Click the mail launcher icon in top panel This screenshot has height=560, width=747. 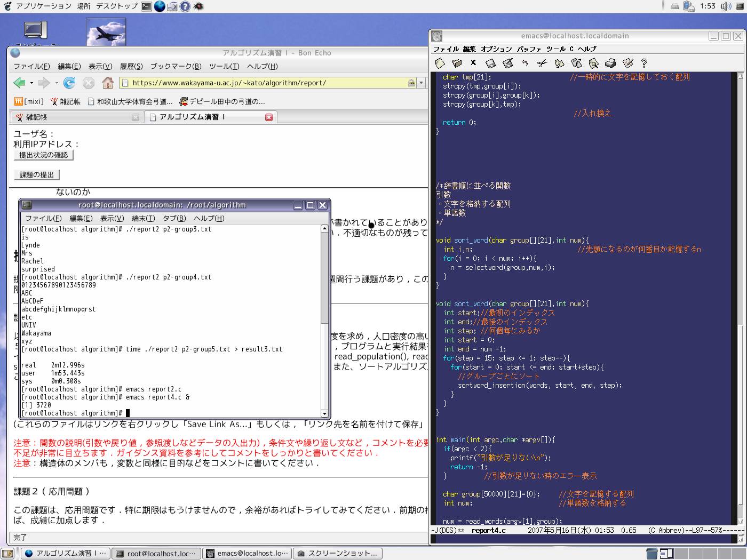coord(172,6)
